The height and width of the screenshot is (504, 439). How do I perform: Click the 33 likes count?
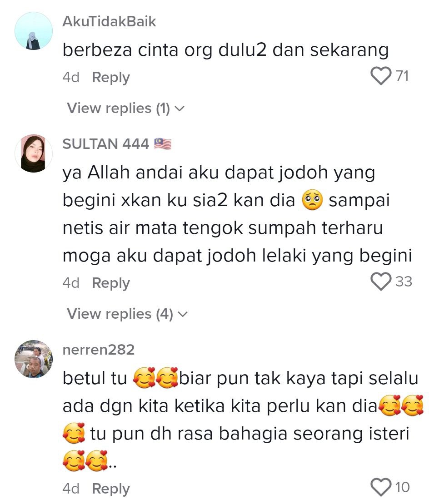[404, 282]
